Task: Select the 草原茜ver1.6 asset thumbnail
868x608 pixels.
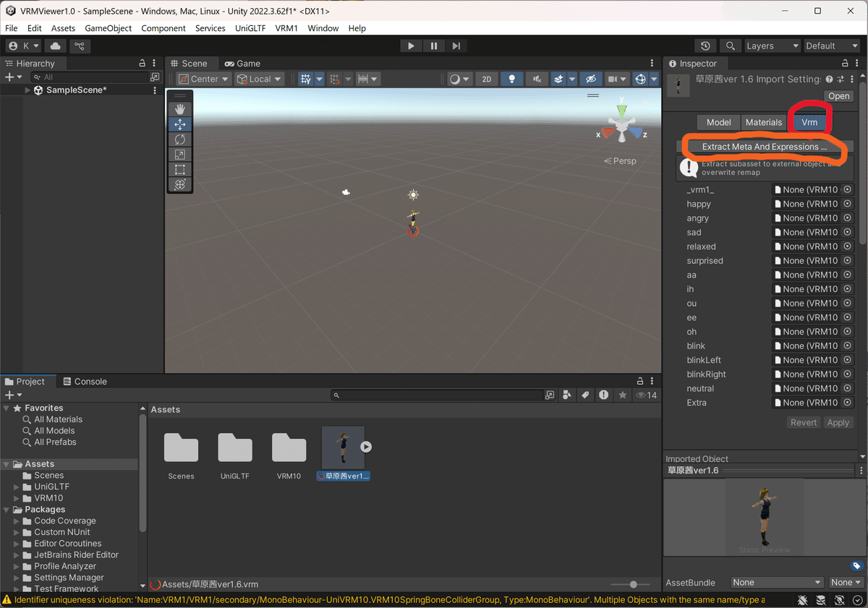Action: (343, 448)
